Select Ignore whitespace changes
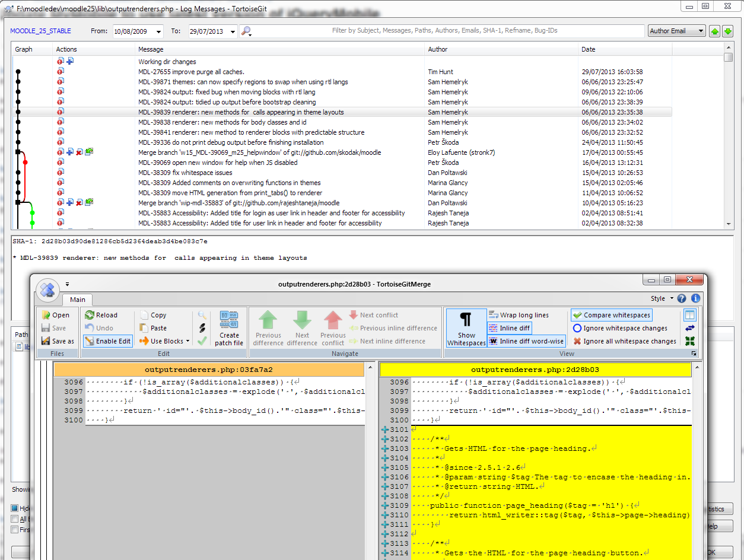 (x=620, y=328)
